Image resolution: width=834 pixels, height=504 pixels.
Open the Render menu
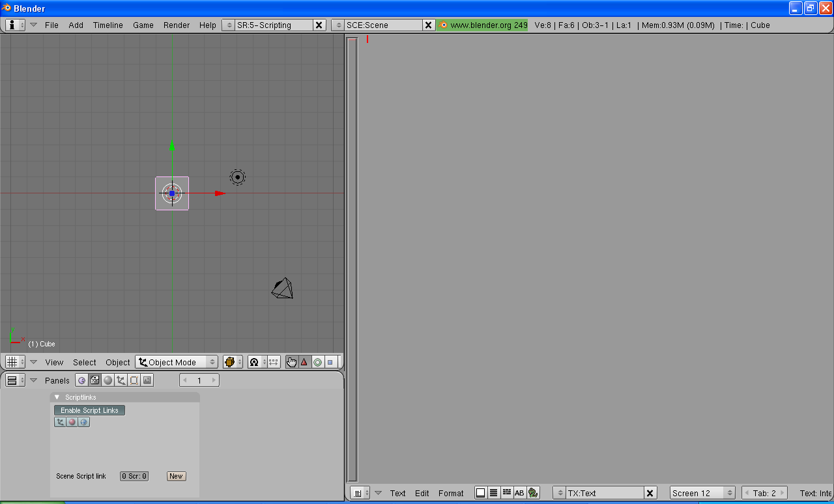(176, 25)
